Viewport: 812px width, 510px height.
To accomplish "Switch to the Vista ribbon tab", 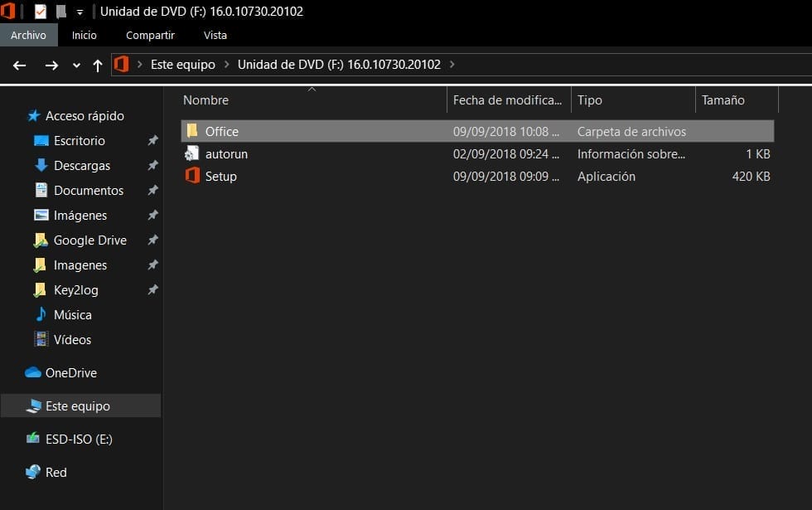I will point(215,35).
